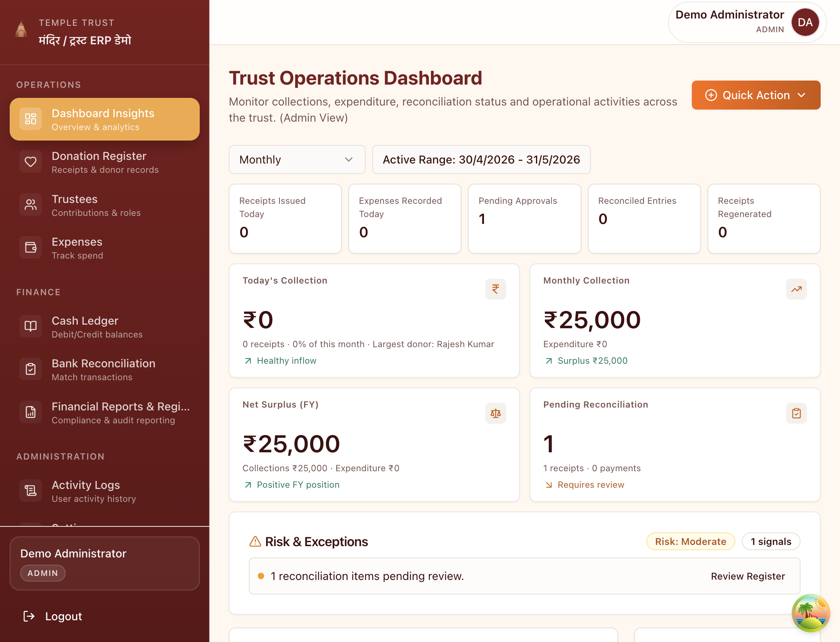The height and width of the screenshot is (642, 840).
Task: Click the Bank Reconciliation clipboard icon
Action: [31, 369]
